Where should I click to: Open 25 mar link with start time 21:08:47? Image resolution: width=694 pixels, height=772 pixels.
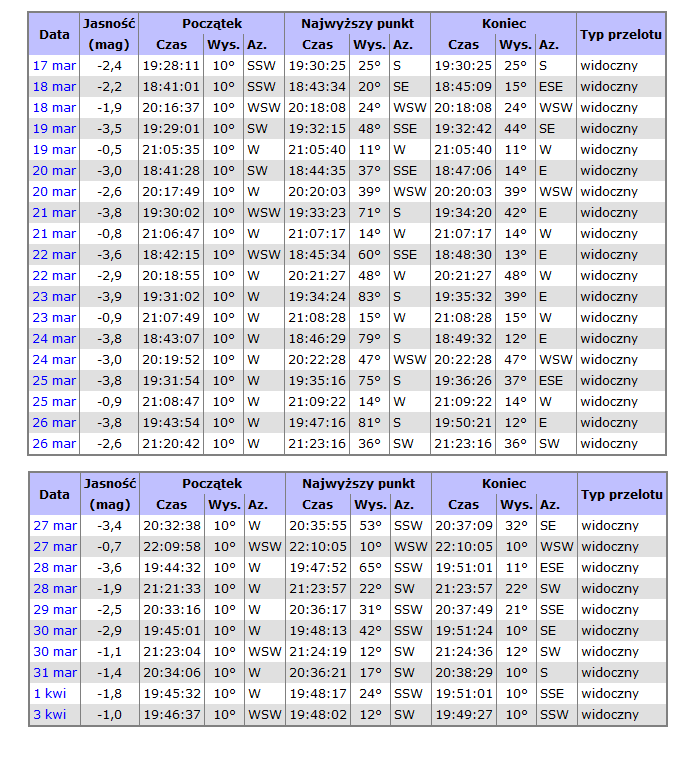point(54,402)
